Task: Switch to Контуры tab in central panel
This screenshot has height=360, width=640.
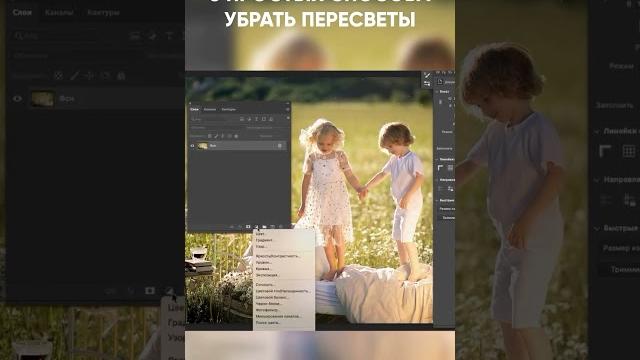Action: 229,109
